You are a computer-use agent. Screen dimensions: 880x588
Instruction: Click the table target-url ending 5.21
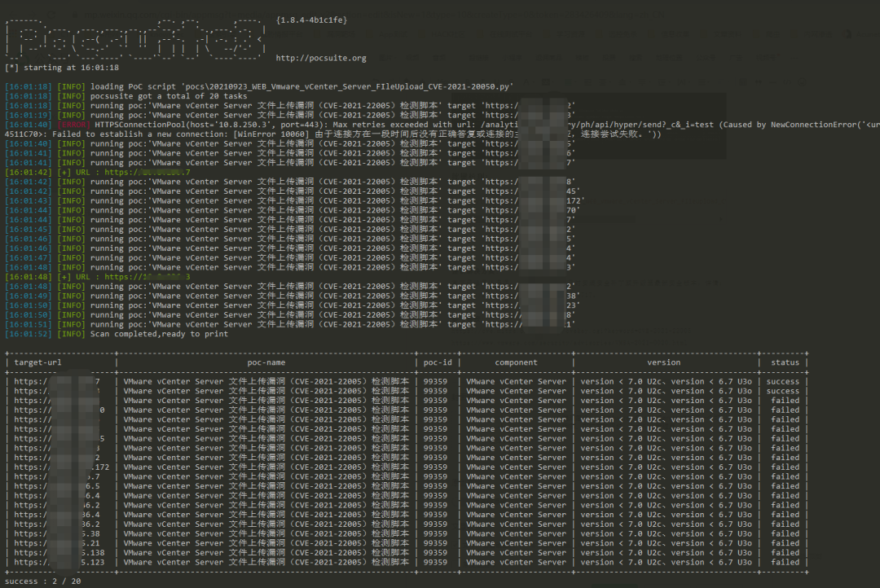point(57,544)
